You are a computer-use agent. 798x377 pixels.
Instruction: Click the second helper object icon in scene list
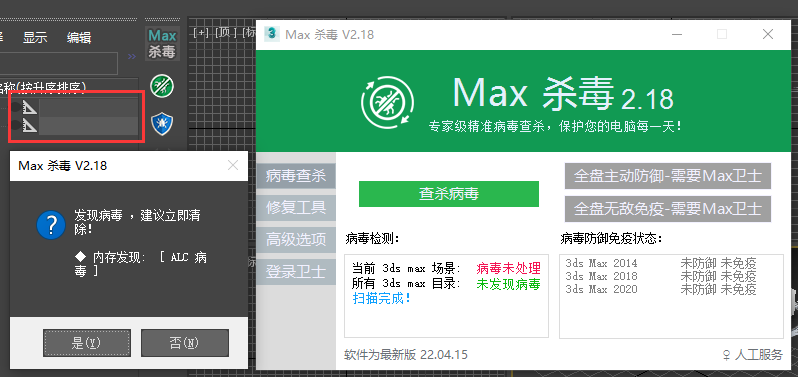pyautogui.click(x=31, y=125)
